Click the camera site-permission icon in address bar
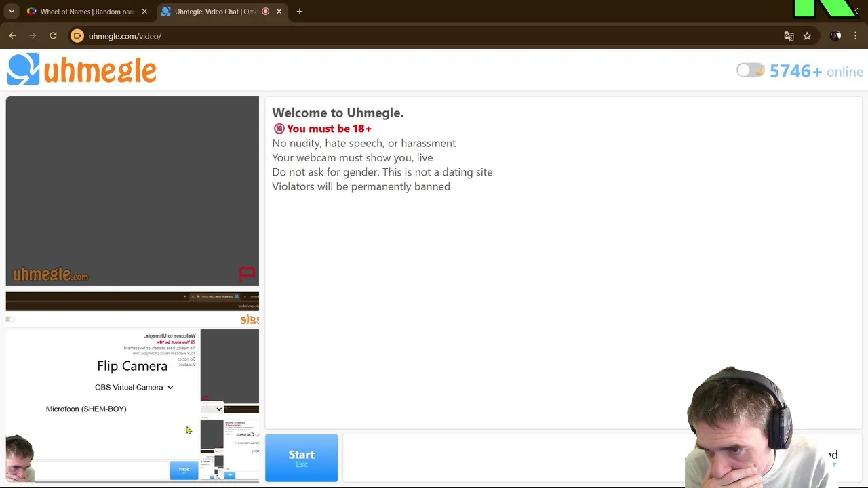This screenshot has height=488, width=868. click(x=77, y=36)
